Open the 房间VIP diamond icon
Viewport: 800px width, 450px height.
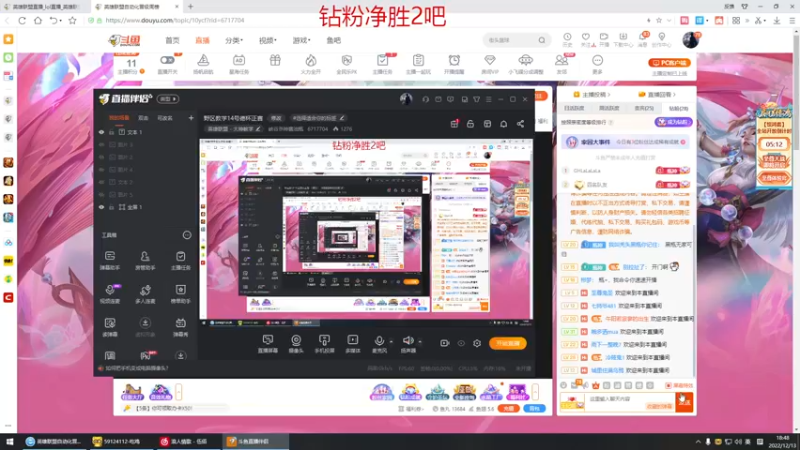pos(490,64)
